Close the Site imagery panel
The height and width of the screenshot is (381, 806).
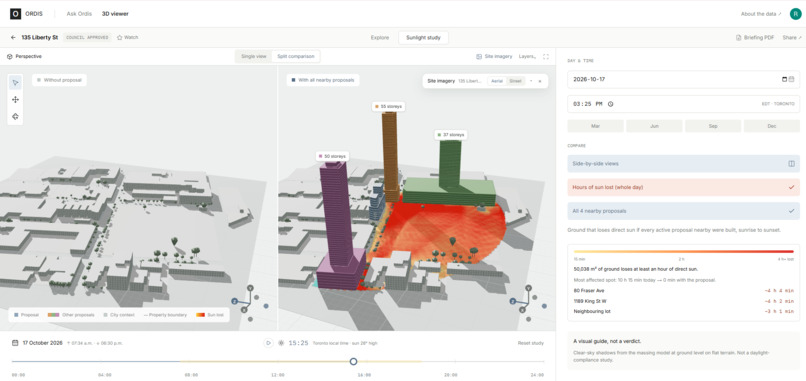(x=540, y=81)
